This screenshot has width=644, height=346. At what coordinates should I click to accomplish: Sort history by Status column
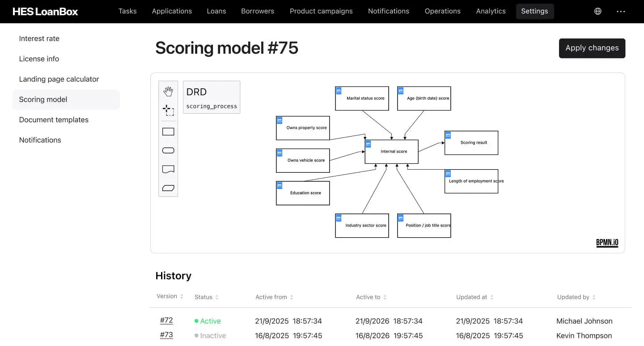click(x=207, y=297)
